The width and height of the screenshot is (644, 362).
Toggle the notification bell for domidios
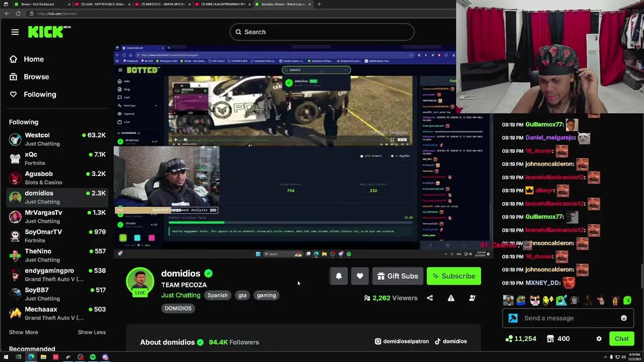tap(339, 276)
